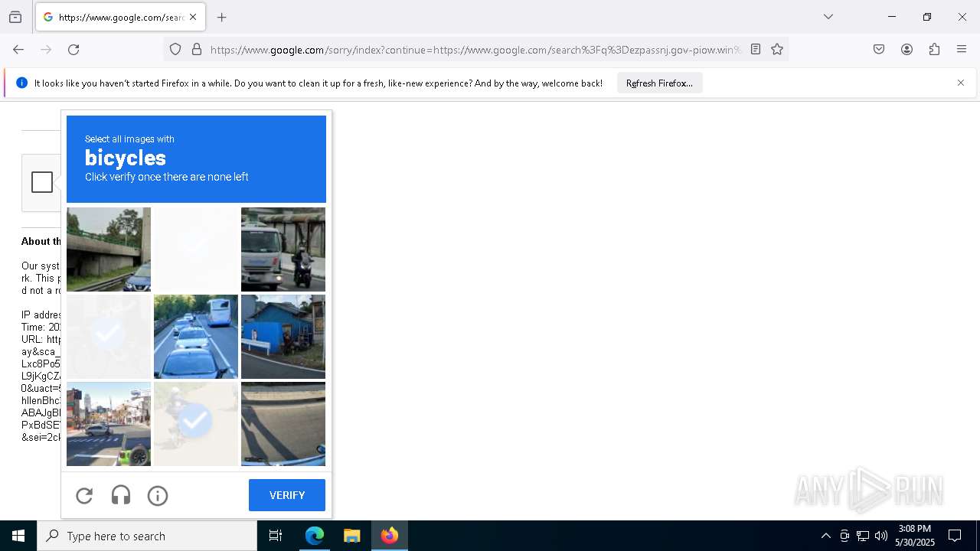Open the Firefox application hamburger menu

(x=962, y=50)
